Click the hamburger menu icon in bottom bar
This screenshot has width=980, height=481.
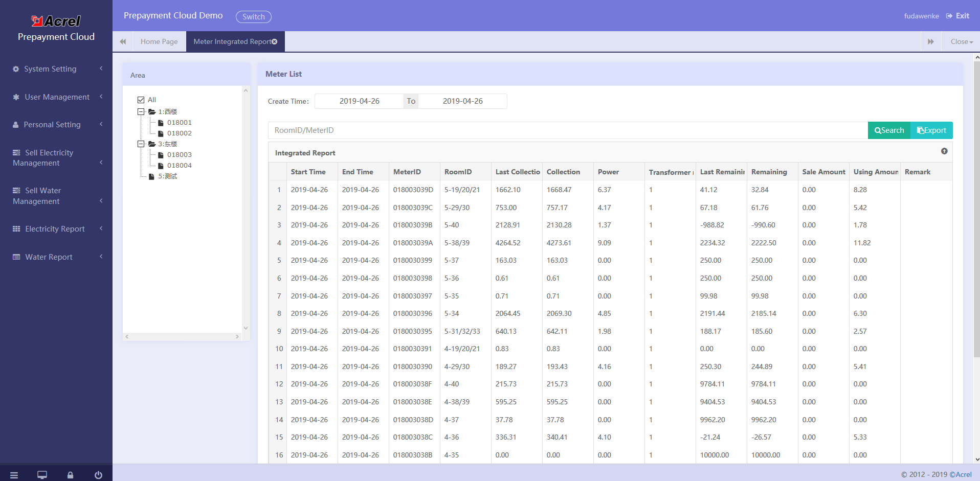14,475
